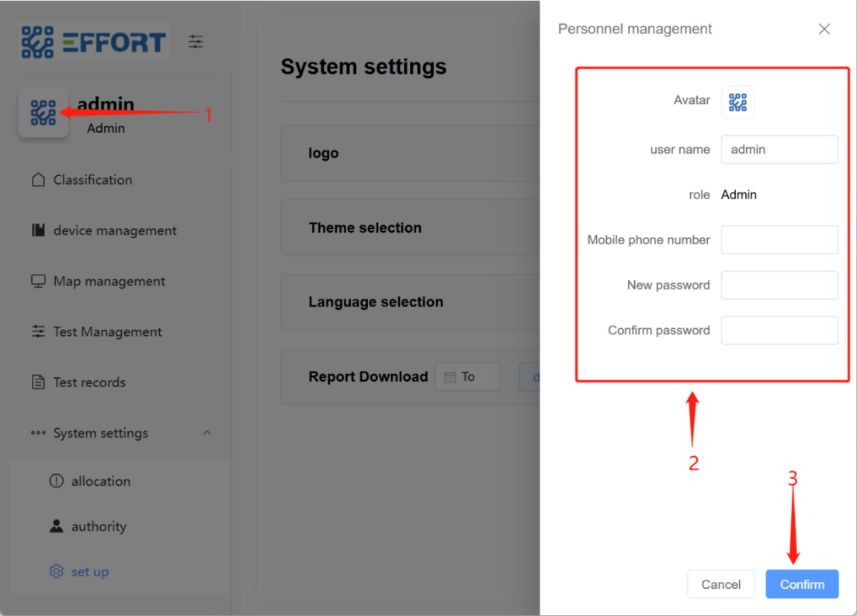Focus the Mobile phone number field
Image resolution: width=857 pixels, height=616 pixels.
[779, 240]
